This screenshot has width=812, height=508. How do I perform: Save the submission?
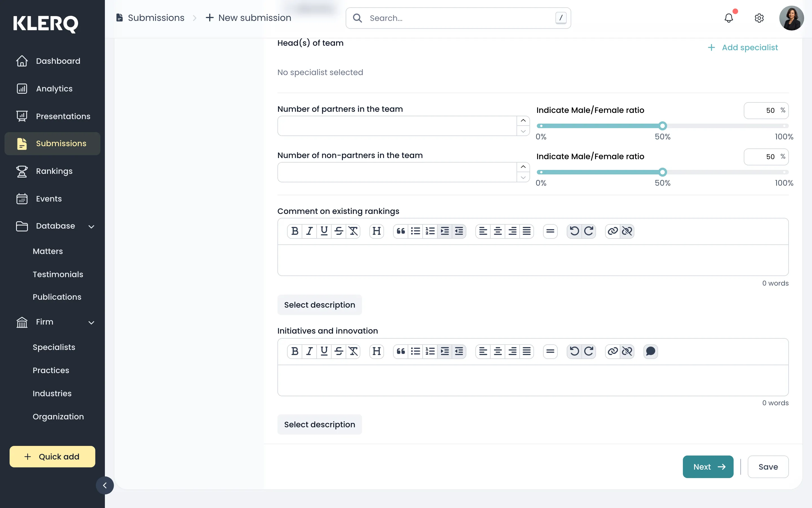point(768,467)
